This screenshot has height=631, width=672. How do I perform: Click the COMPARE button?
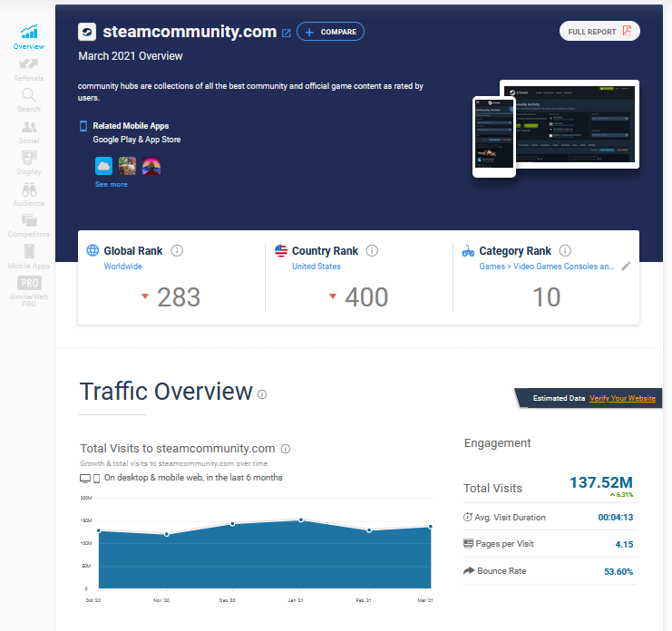point(330,32)
